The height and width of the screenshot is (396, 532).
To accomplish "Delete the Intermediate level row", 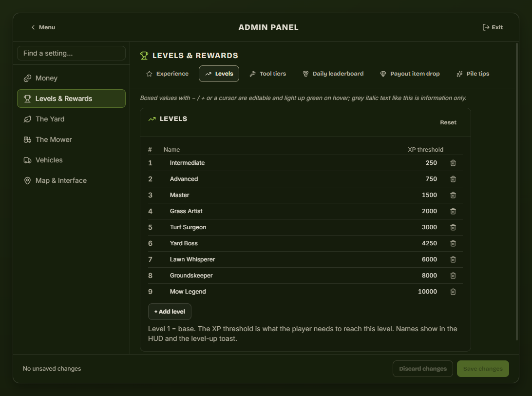I will click(453, 163).
